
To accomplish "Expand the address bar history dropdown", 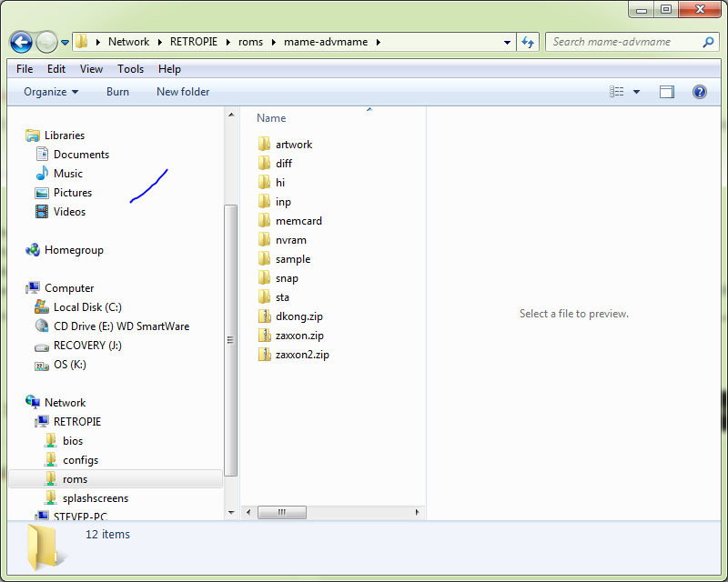I will point(508,42).
